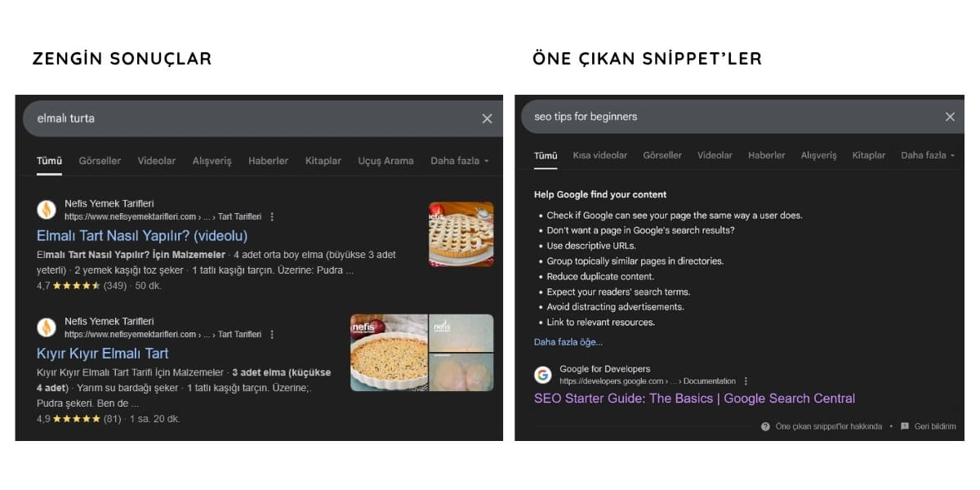Open 'SEO Starter Guide: The Basics' link
980x490 pixels.
(694, 399)
